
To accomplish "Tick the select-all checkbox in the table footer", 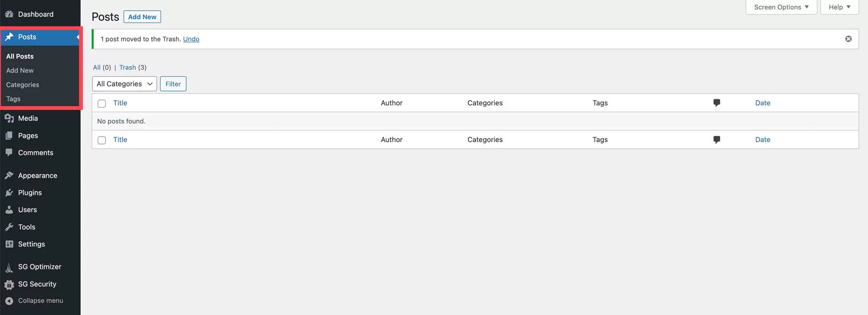I will 102,140.
